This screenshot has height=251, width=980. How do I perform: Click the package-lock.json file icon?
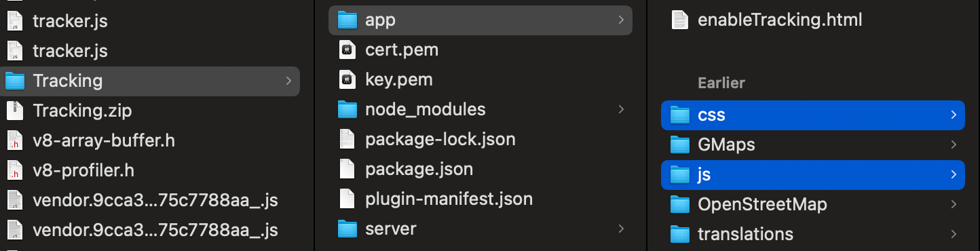point(347,140)
